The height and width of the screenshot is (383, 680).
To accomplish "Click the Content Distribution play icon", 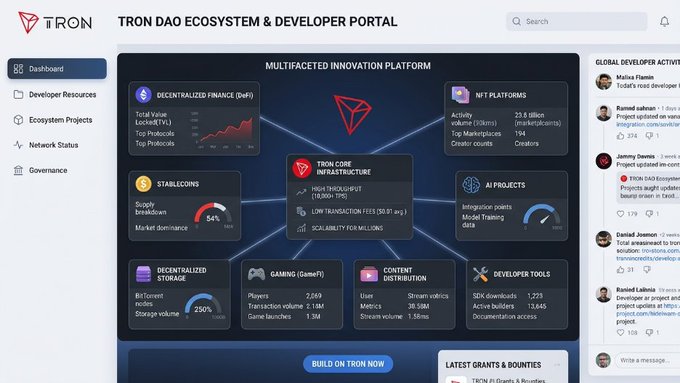I will (369, 274).
